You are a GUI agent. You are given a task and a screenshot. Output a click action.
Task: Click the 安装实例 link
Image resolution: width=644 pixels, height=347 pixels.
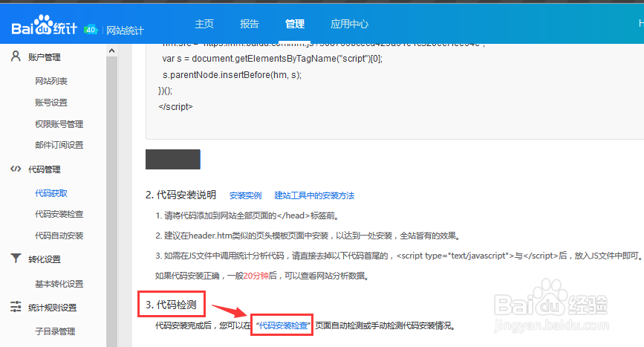(x=245, y=196)
